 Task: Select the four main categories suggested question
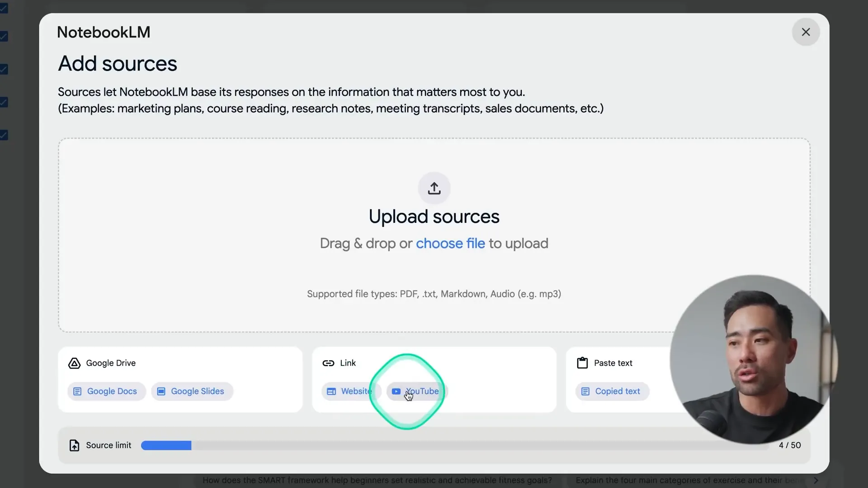[689, 480]
